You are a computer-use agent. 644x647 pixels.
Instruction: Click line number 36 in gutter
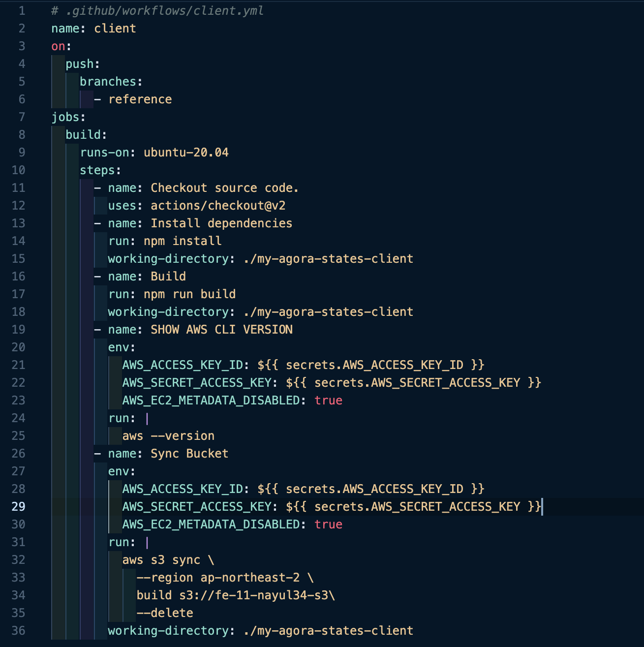tap(18, 631)
